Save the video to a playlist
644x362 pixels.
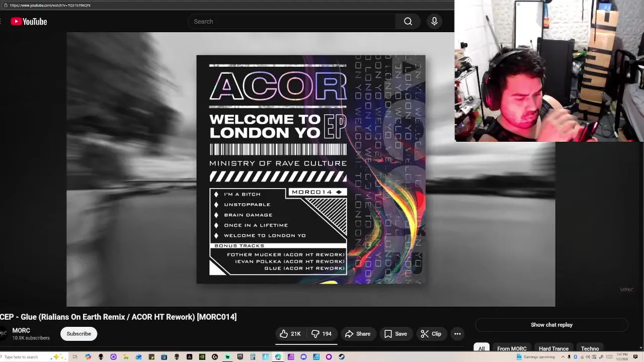tap(395, 334)
